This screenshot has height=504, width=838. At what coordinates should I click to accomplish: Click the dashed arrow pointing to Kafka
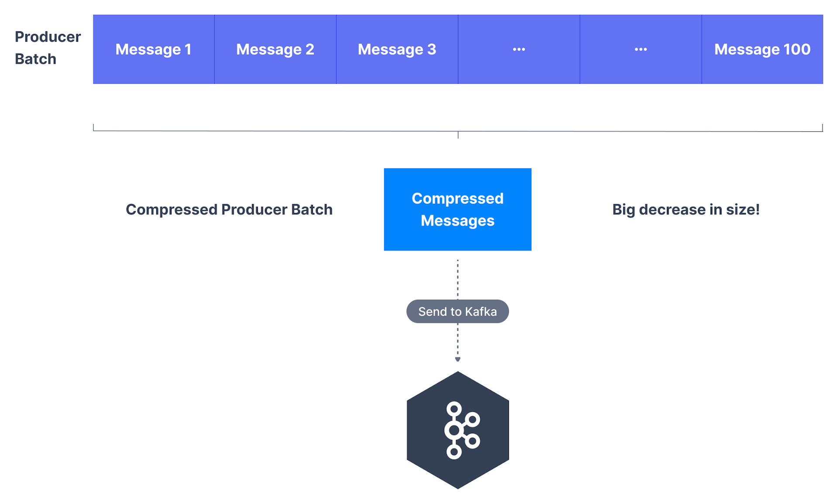(x=457, y=340)
